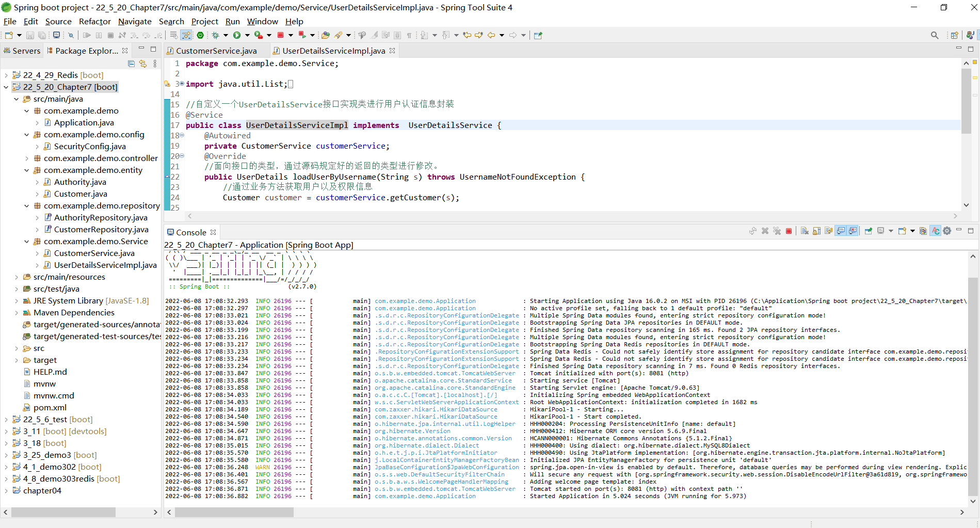Clear the console output
980x528 pixels.
[805, 231]
